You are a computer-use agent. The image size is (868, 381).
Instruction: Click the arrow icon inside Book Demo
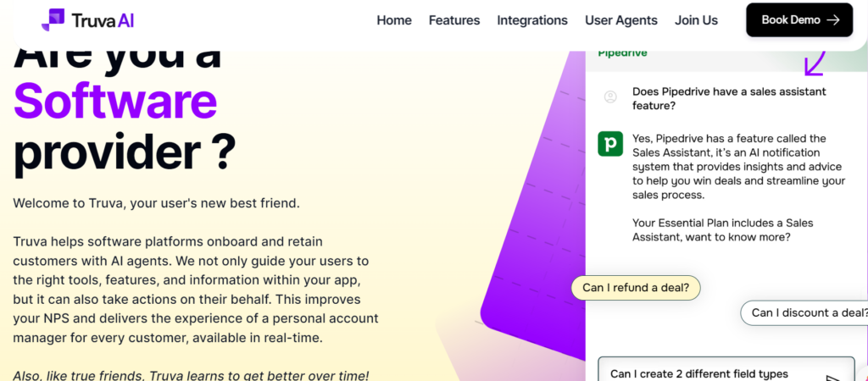tap(832, 20)
